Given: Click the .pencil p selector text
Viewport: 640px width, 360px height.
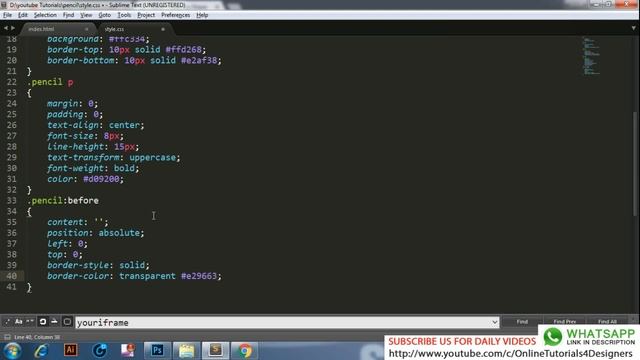Looking at the screenshot, I should (50, 82).
